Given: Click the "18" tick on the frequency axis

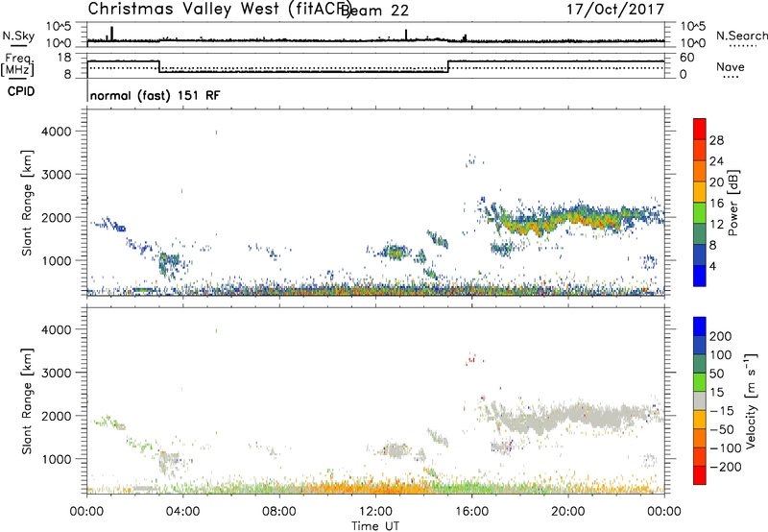Looking at the screenshot, I should (x=64, y=58).
